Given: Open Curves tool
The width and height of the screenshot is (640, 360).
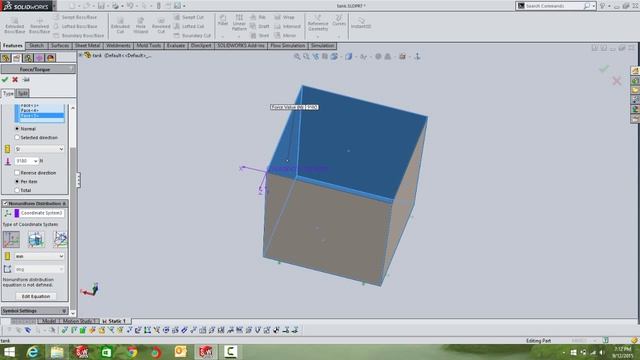Looking at the screenshot, I should (339, 20).
